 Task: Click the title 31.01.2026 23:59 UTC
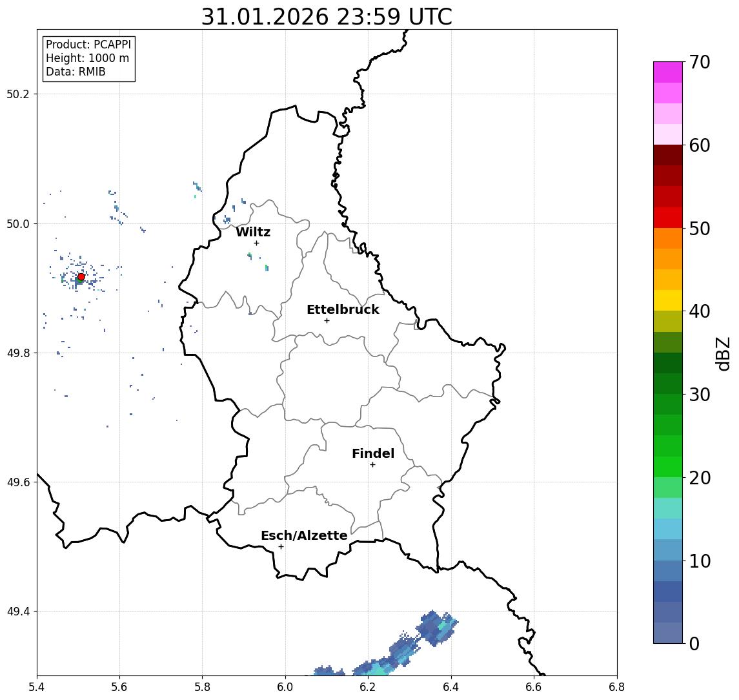[327, 17]
